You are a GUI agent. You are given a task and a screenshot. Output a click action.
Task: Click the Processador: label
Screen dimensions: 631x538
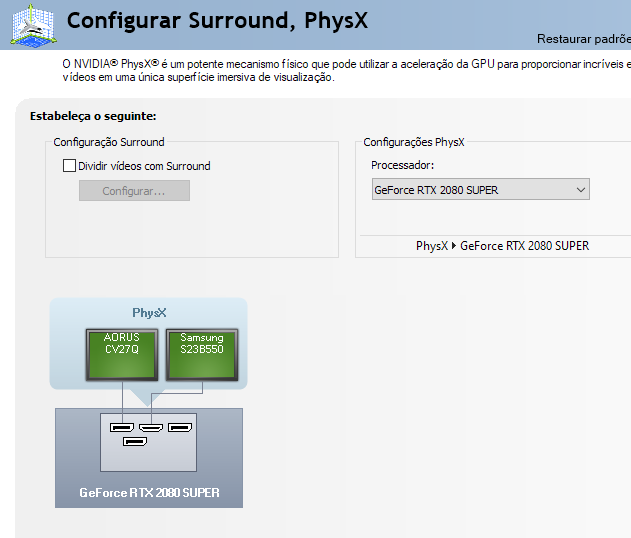(402, 165)
